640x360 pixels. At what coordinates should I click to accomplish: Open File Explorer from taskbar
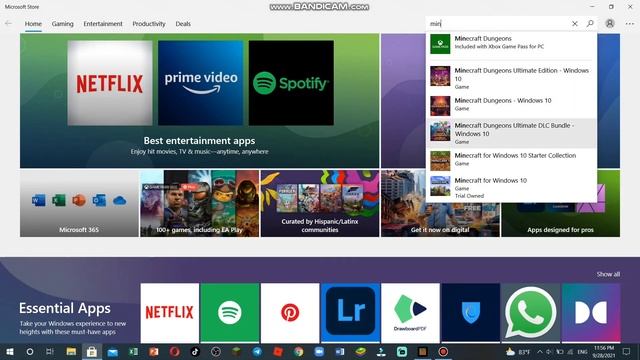tap(71, 352)
